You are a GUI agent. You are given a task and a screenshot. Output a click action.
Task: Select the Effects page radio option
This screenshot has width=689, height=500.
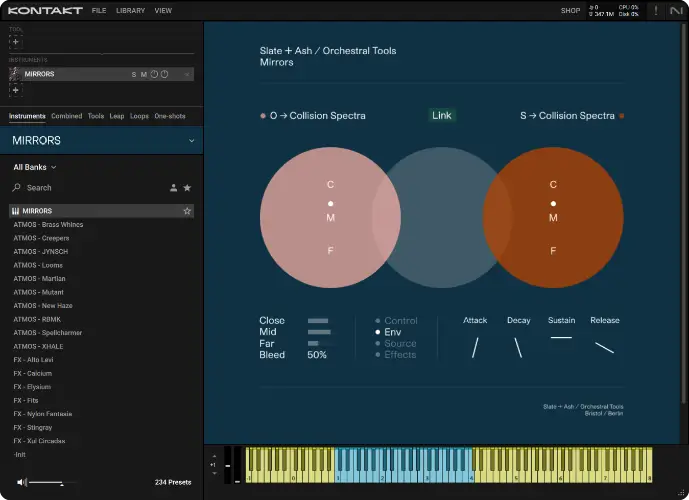click(x=396, y=355)
